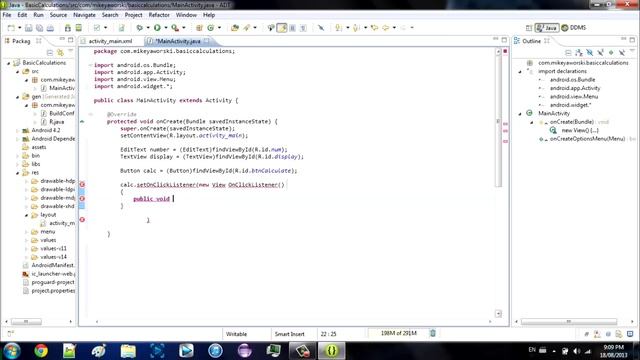Click the Open Perspective icon

point(529,28)
